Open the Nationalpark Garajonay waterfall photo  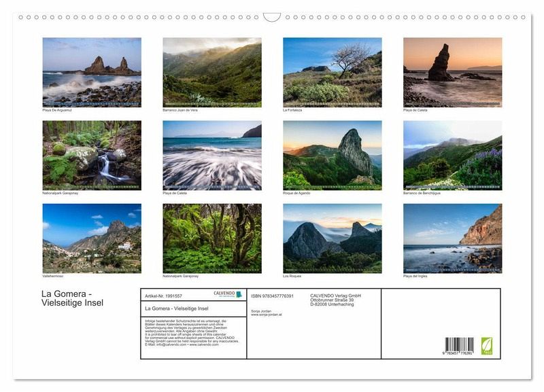[x=92, y=155]
